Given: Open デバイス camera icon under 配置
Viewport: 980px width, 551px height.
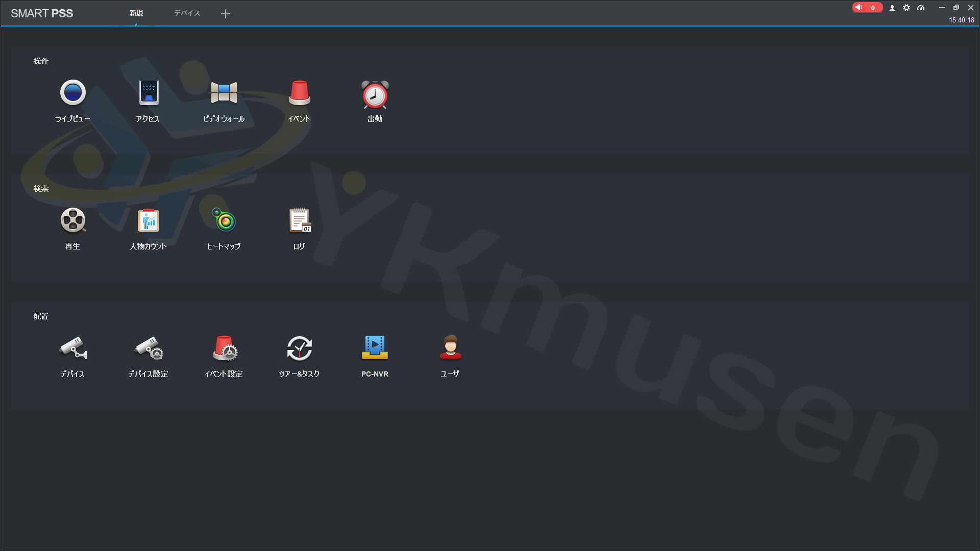Looking at the screenshot, I should [x=72, y=348].
